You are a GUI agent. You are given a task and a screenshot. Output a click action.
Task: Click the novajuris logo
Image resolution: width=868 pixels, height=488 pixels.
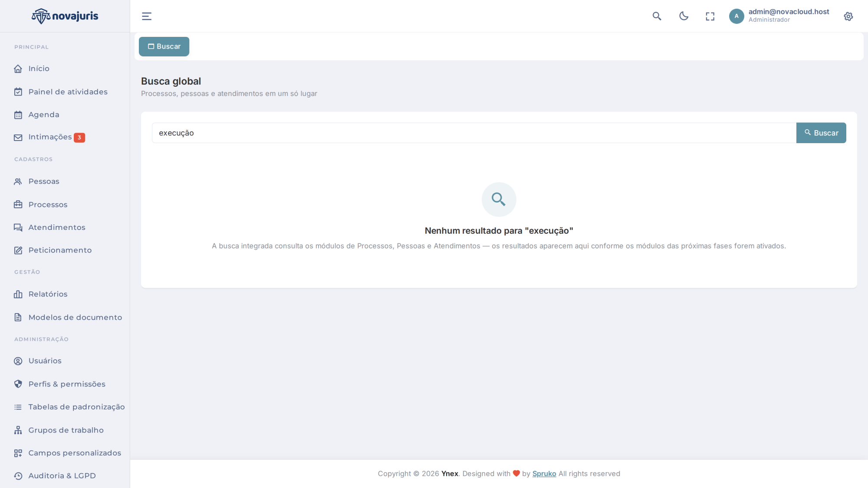coord(65,16)
